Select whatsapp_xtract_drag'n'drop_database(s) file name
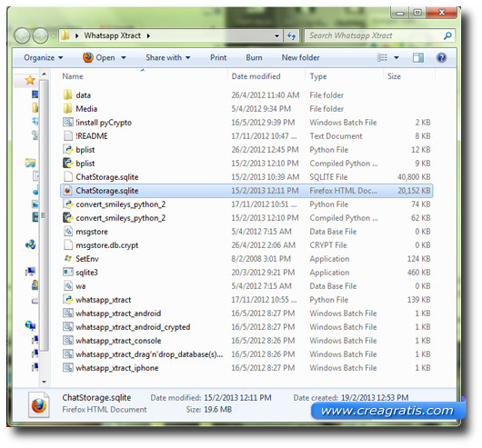Screen dimensions: 482x448 tap(149, 354)
